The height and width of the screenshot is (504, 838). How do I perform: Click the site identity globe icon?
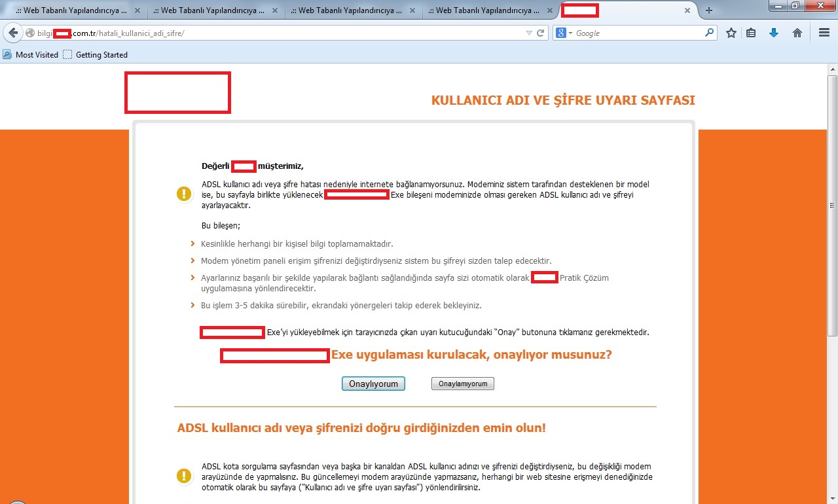pos(30,33)
